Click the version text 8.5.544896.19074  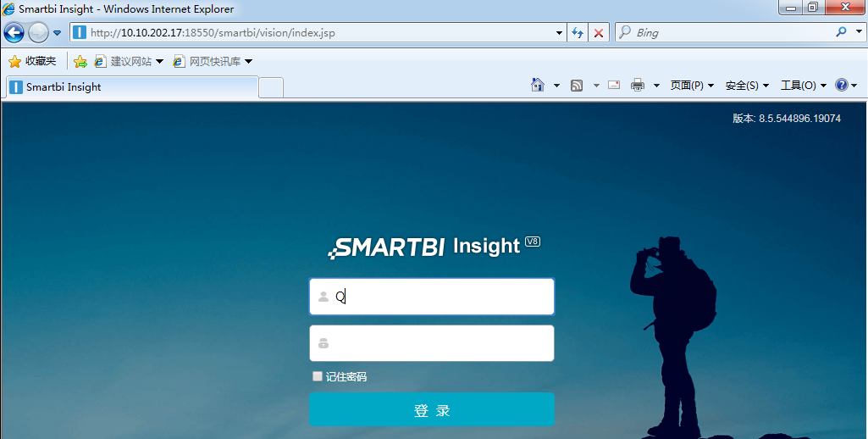[x=799, y=118]
